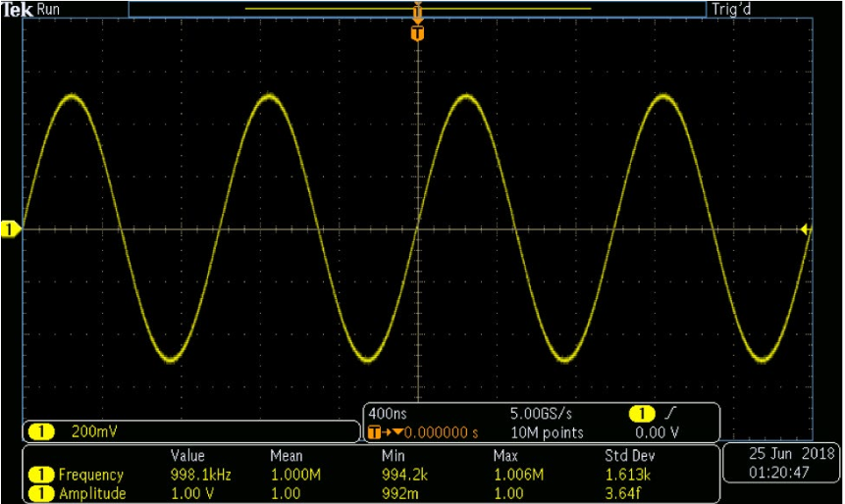Click the 200mV vertical scale readout
Image resolution: width=845 pixels, height=504 pixels.
[x=94, y=431]
